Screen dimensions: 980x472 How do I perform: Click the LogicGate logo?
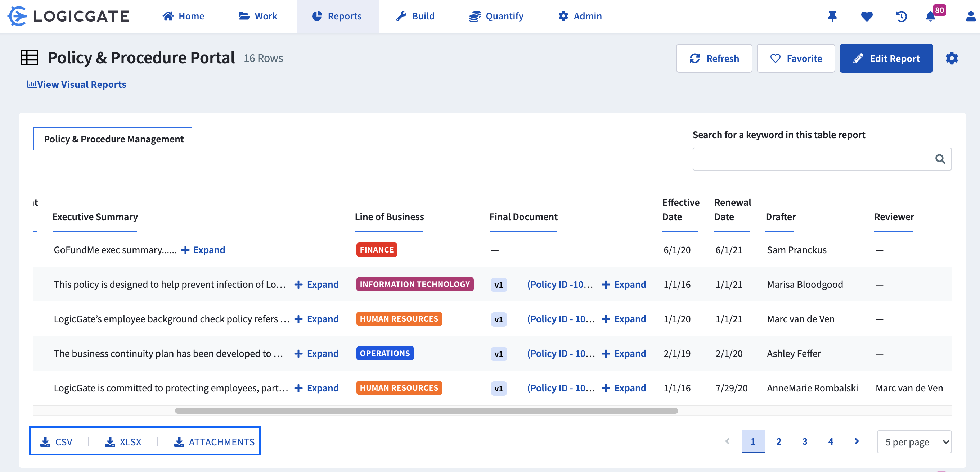click(69, 16)
